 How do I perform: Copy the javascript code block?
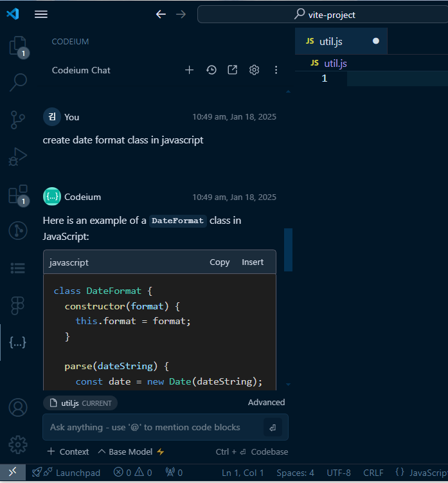pyautogui.click(x=220, y=262)
